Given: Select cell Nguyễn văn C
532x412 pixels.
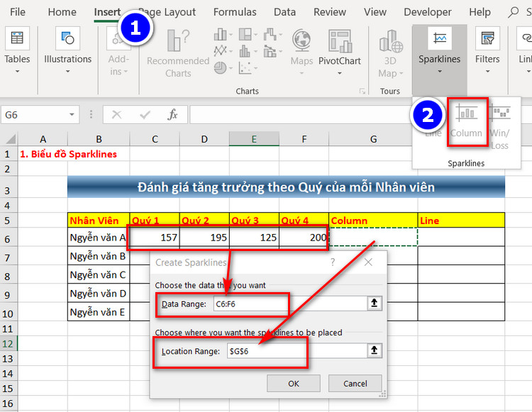Looking at the screenshot, I should (99, 274).
